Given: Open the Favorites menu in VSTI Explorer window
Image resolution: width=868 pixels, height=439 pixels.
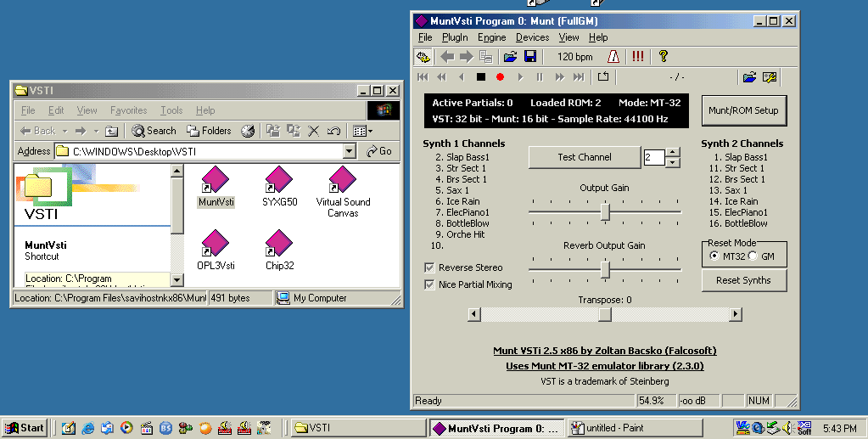Looking at the screenshot, I should [x=128, y=110].
